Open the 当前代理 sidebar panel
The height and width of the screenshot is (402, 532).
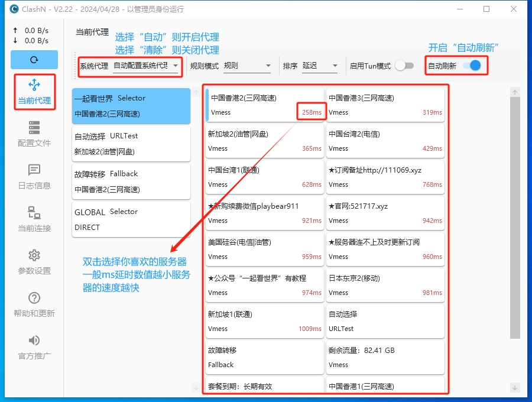click(35, 92)
